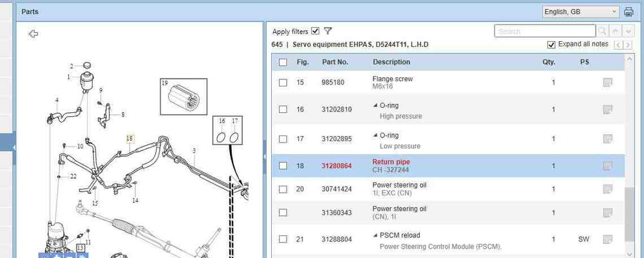Screen dimensions: 644x258
Task: Click note icon for PSCM reload row
Action: point(607,239)
